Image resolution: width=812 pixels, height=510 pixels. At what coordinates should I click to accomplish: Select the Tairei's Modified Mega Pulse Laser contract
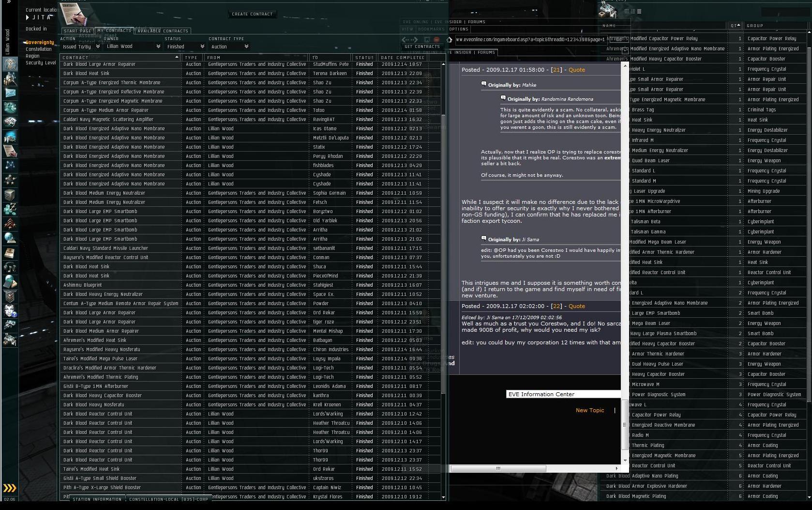coord(250,359)
